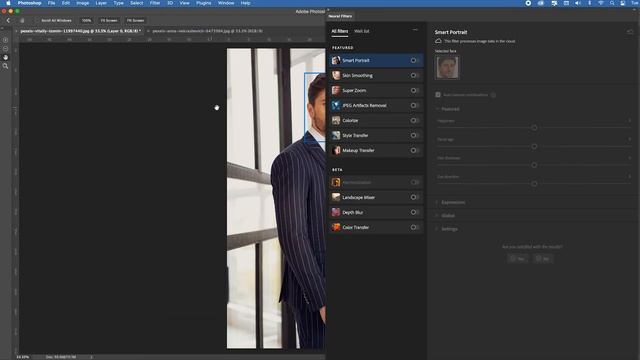Switch to the Wait list tab

362,31
